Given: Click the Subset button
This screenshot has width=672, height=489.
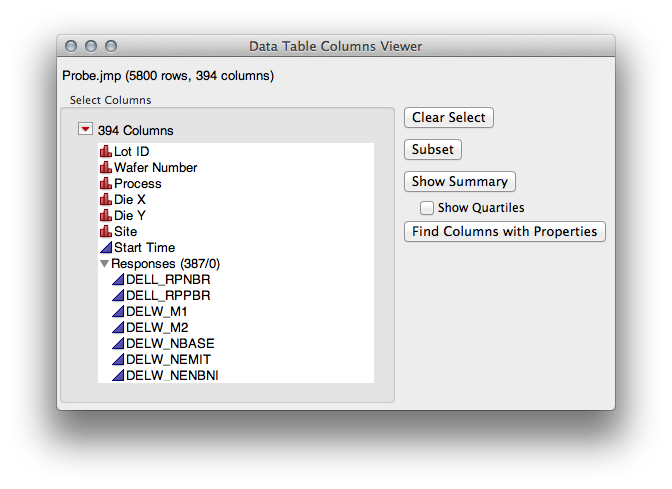Looking at the screenshot, I should tap(433, 149).
